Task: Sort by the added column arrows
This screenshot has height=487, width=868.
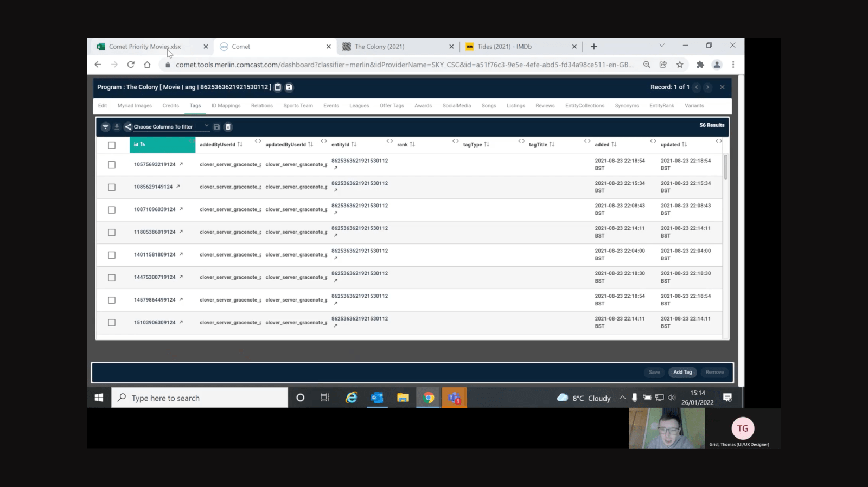Action: tap(614, 144)
